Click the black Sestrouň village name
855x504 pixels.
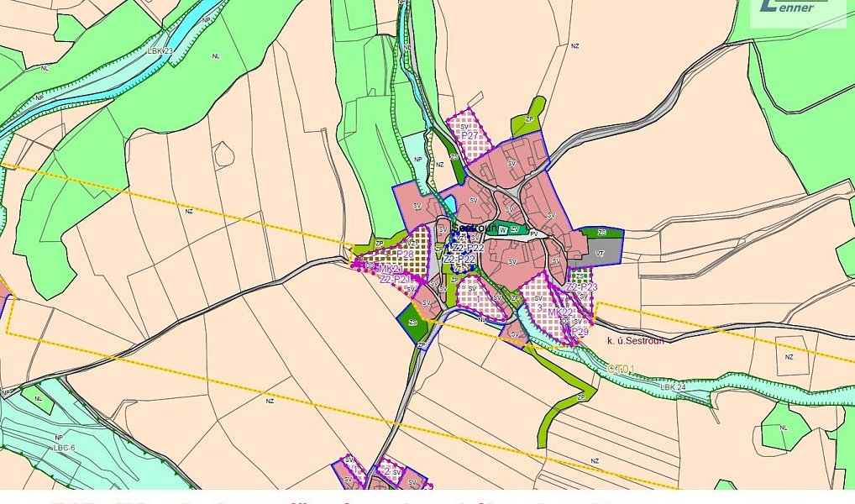[x=474, y=228]
